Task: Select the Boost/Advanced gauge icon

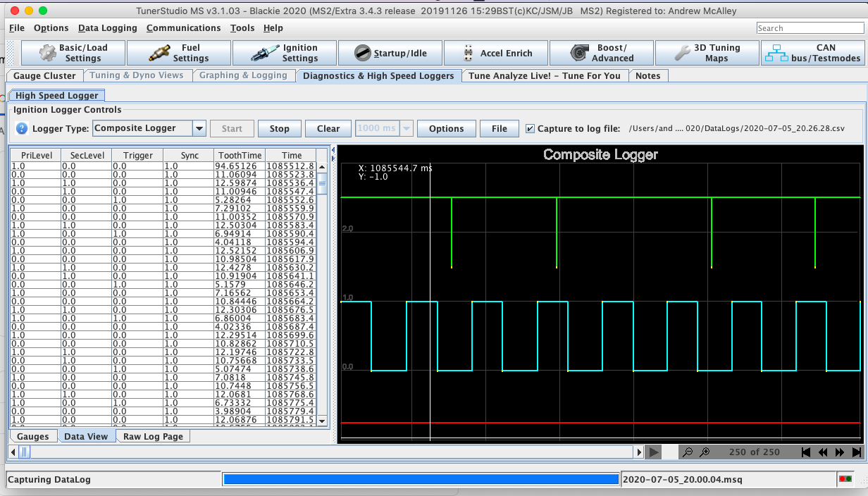Action: point(579,53)
